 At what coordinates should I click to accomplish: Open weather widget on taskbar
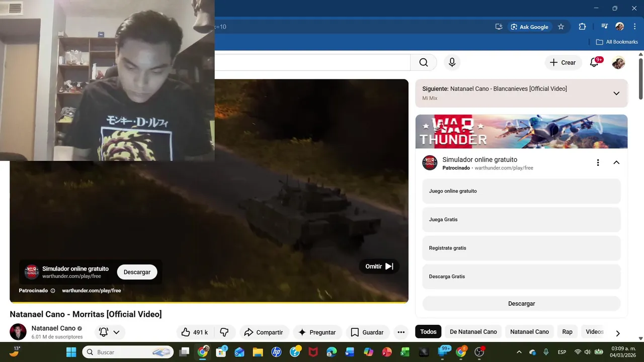[x=15, y=351]
